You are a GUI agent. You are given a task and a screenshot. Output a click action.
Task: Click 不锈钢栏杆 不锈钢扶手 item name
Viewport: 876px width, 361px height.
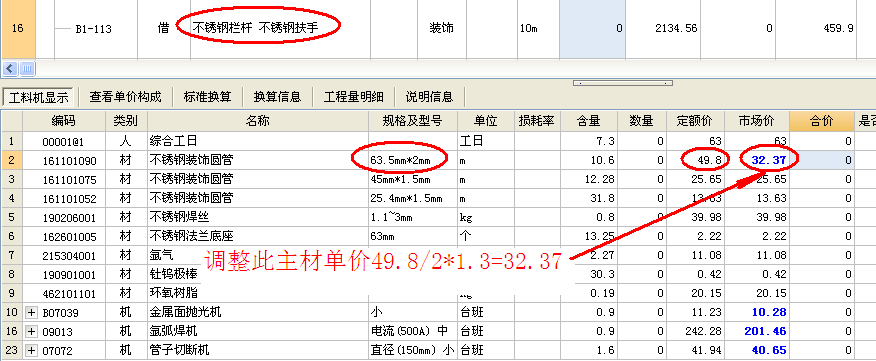pos(255,28)
